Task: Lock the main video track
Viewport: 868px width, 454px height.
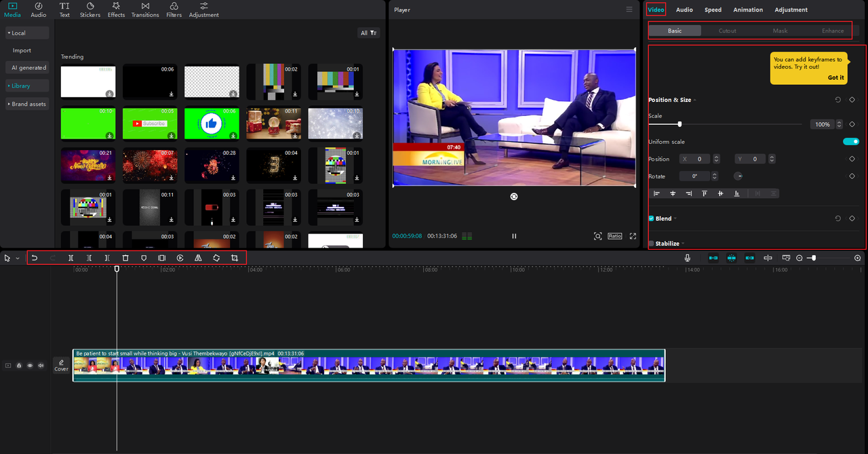Action: click(x=19, y=366)
